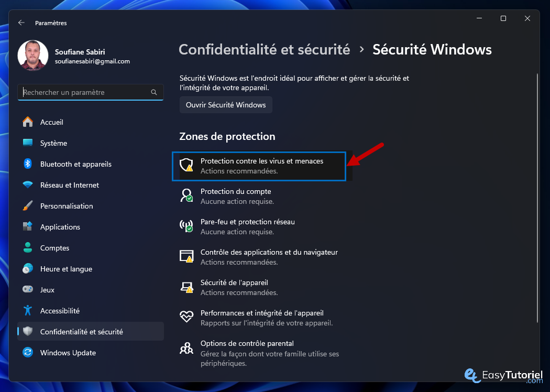Click the device performance heart icon
Image resolution: width=550 pixels, height=392 pixels.
coord(186,317)
